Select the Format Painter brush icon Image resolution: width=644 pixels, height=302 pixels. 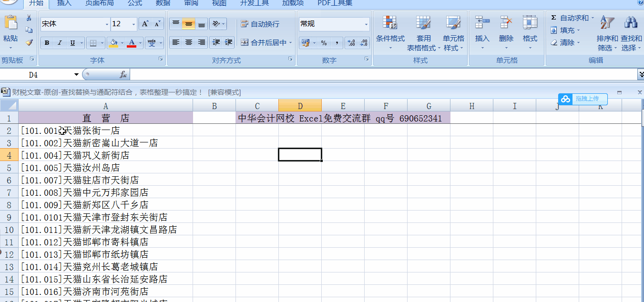[29, 42]
